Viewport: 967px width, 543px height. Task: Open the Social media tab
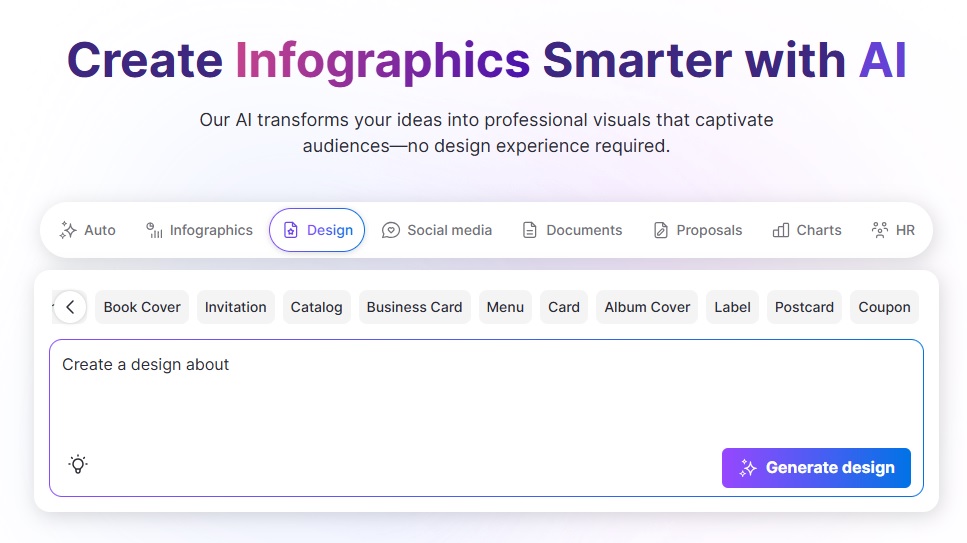[437, 230]
